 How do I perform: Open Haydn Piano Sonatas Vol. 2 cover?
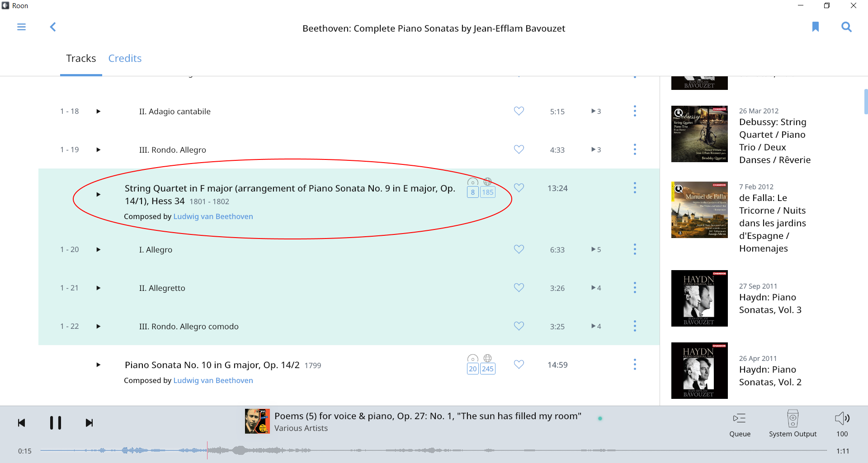(x=699, y=371)
